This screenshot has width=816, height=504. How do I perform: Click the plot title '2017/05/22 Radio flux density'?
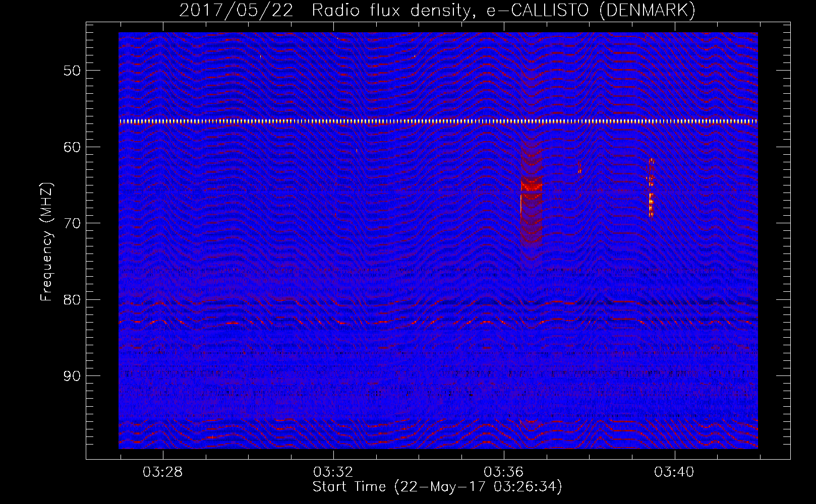437,10
